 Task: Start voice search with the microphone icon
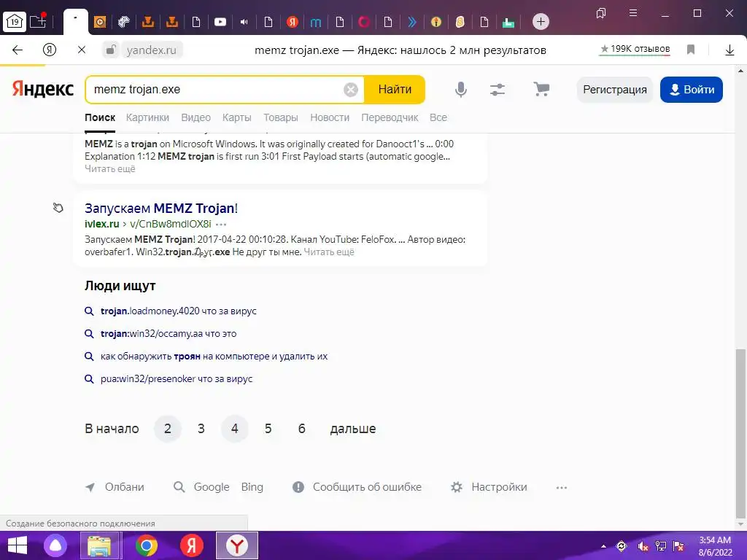click(x=461, y=90)
